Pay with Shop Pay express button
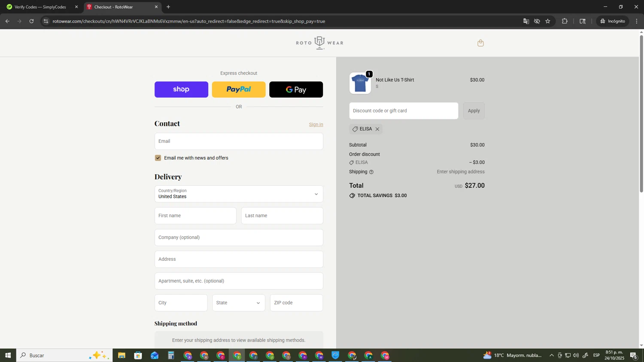The image size is (644, 362). [x=181, y=90]
